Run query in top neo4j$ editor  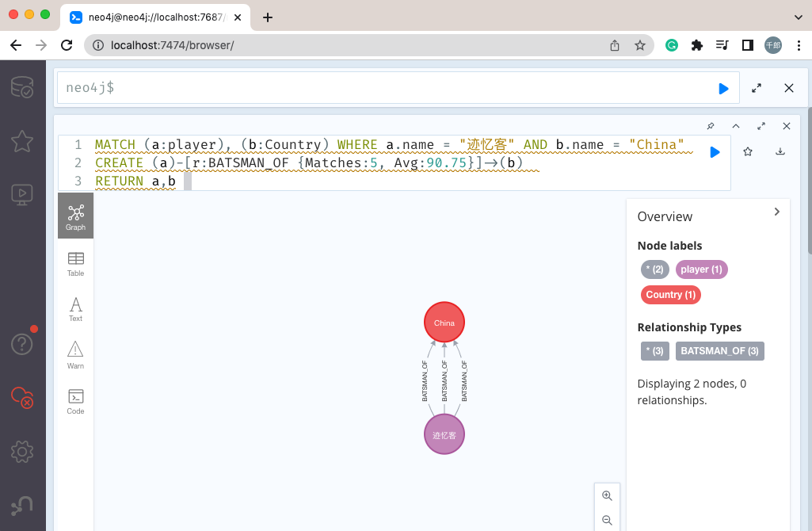723,89
